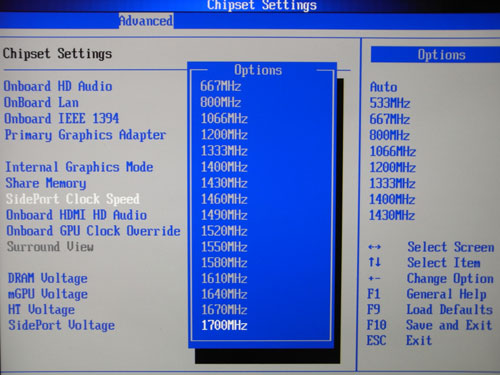Open the Onboard HD Audio setting
The height and width of the screenshot is (375, 500).
pyautogui.click(x=58, y=86)
